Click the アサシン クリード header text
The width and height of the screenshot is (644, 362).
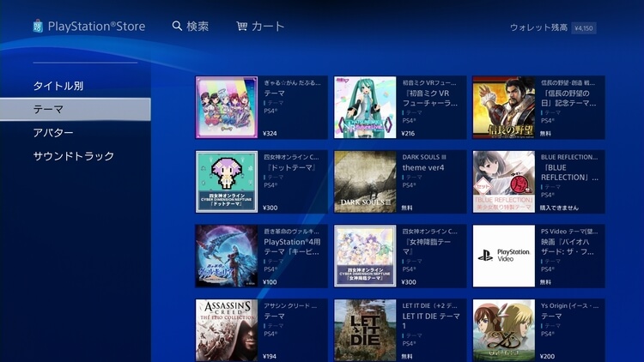click(x=290, y=305)
